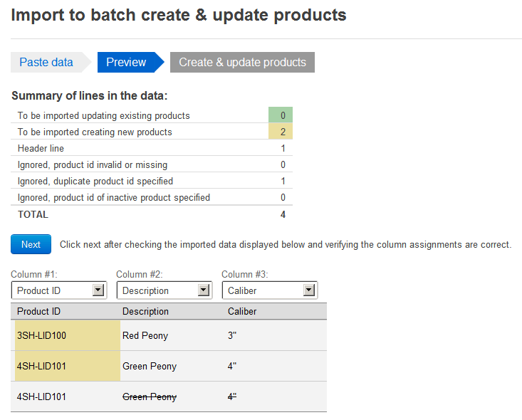Click the non-struck 4" caliber value
The width and height of the screenshot is (522, 420).
(232, 366)
